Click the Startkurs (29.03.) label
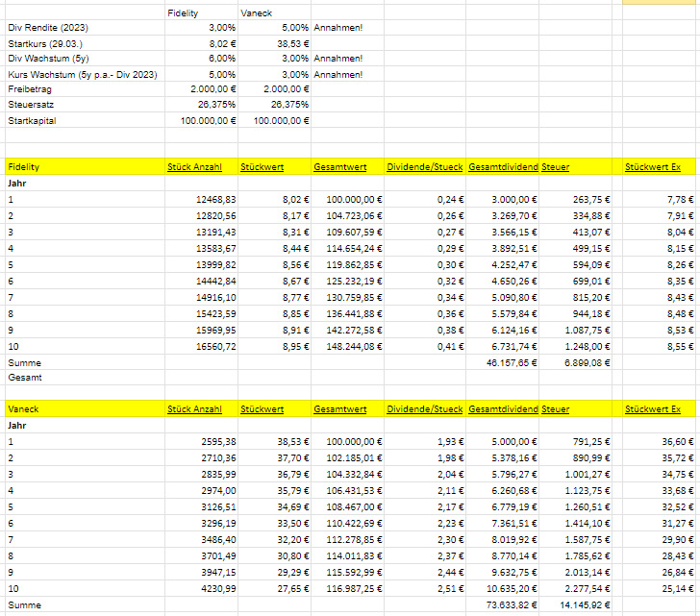Screen dimensions: 700x616 (x=45, y=43)
